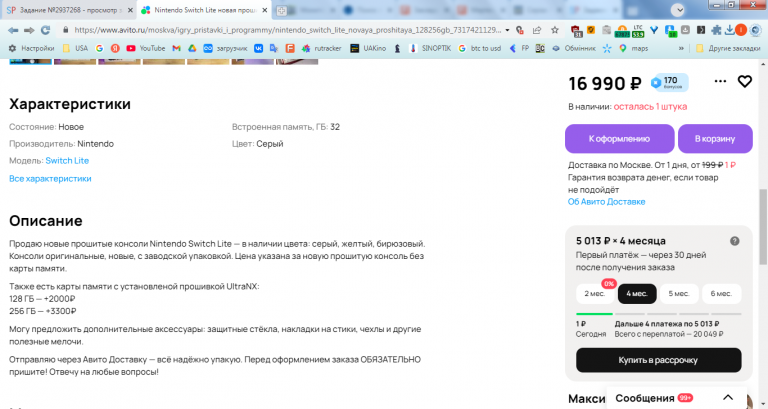Viewport: 768px width, 409px height.
Task: Select the Nintendo Switch Lite tab
Action: 204,10
